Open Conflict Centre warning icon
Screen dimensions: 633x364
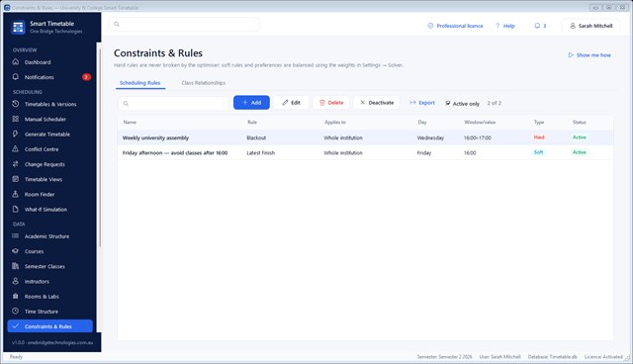[16, 149]
